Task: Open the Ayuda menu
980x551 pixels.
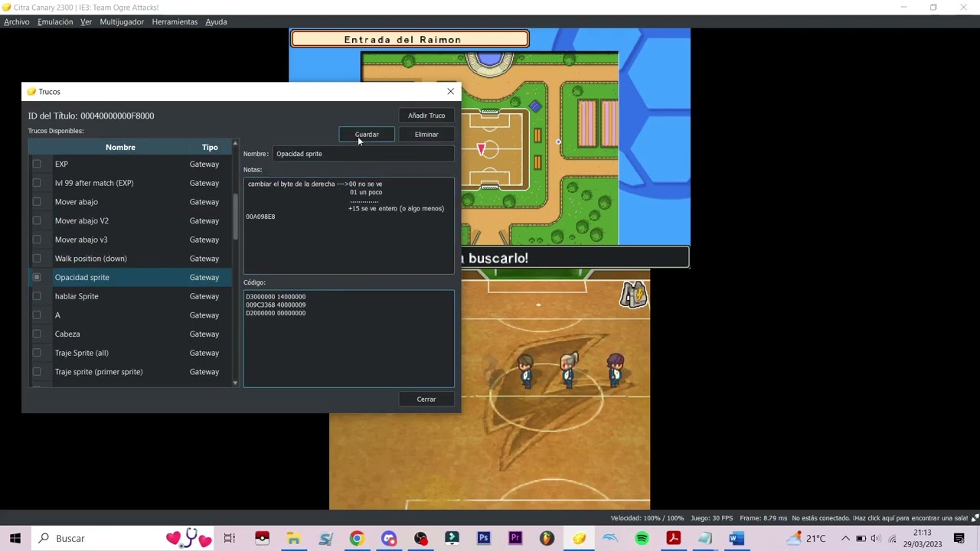Action: tap(216, 21)
